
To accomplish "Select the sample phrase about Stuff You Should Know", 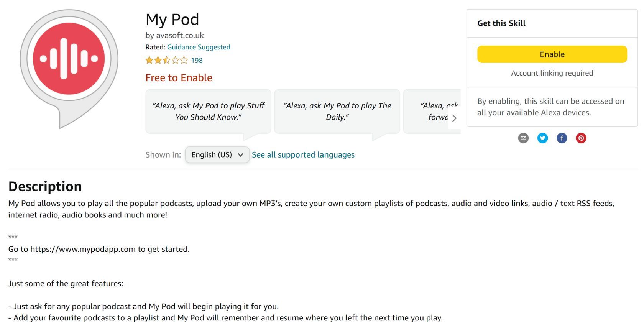I will pos(208,111).
